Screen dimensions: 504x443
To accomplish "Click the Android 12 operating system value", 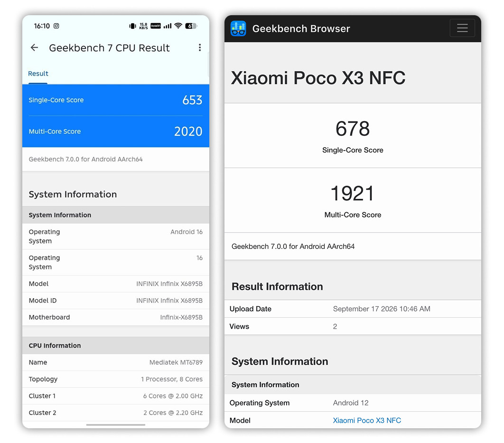I will click(x=351, y=403).
